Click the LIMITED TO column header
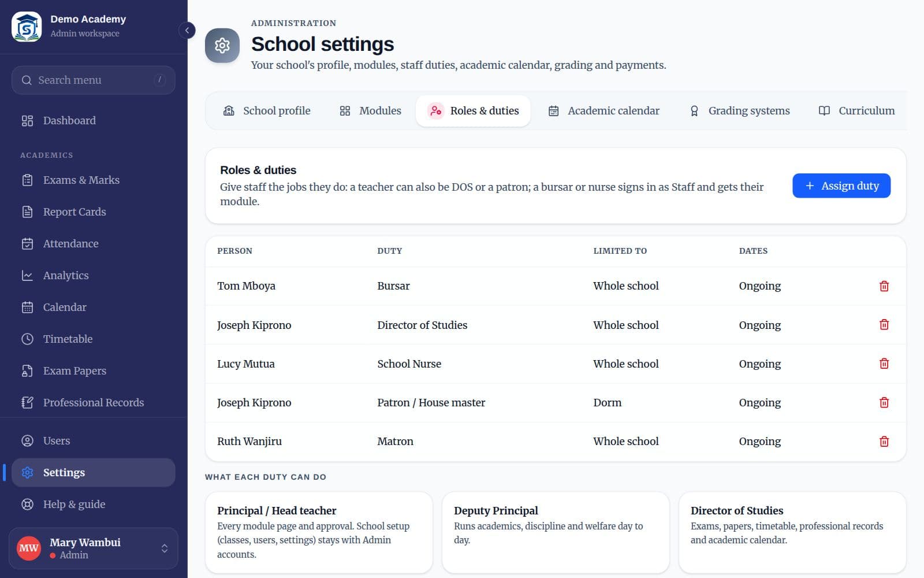Screen dimensions: 924x578 (x=620, y=251)
